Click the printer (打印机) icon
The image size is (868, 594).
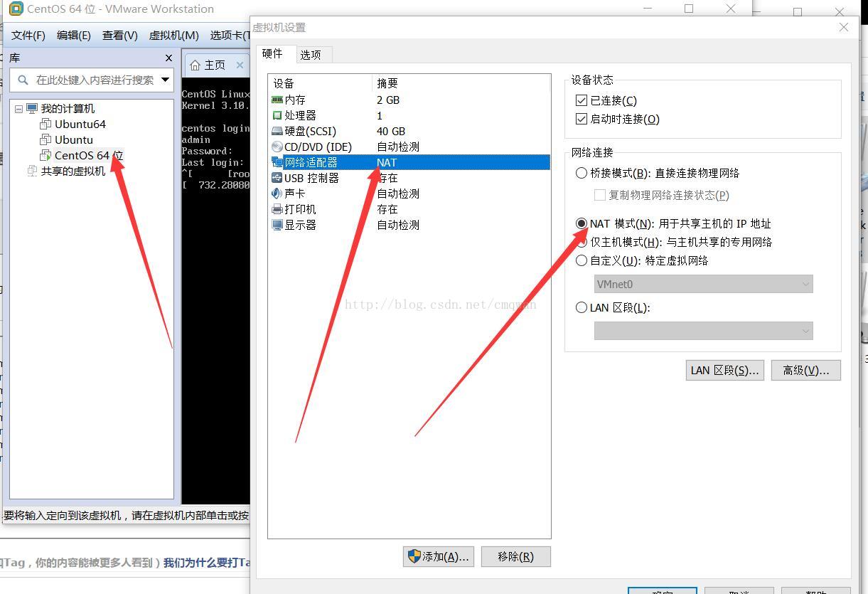click(277, 210)
